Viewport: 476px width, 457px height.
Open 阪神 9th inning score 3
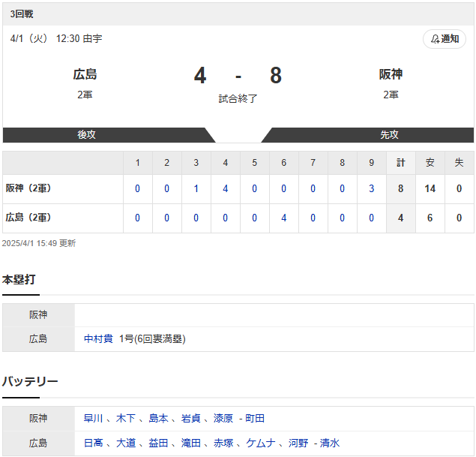[371, 188]
